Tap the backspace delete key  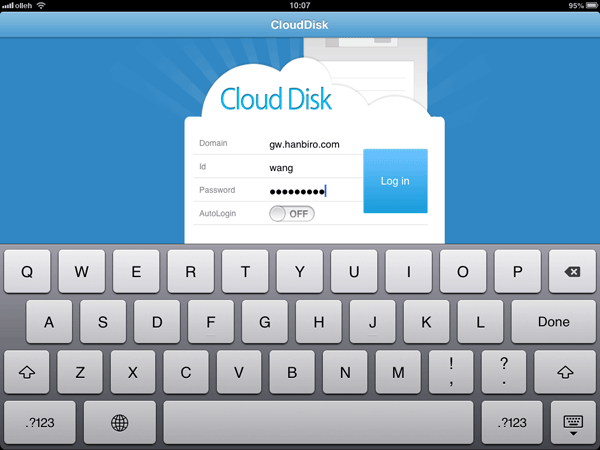click(572, 271)
